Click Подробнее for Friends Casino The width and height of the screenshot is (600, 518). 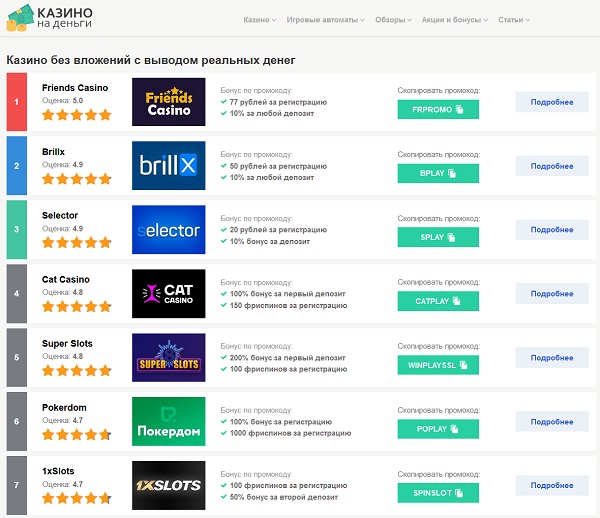[x=552, y=102]
